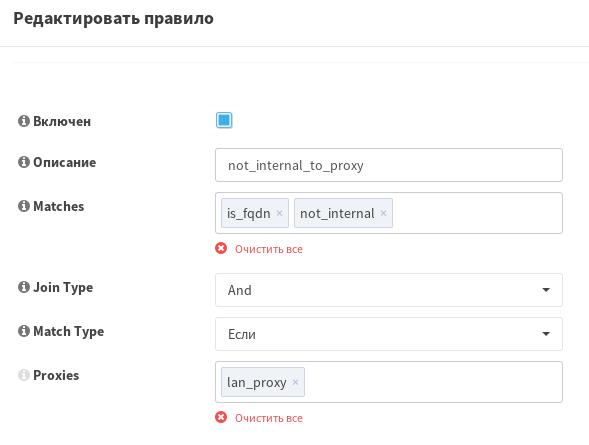
Task: Click info icon next to Включен
Action: pos(24,121)
